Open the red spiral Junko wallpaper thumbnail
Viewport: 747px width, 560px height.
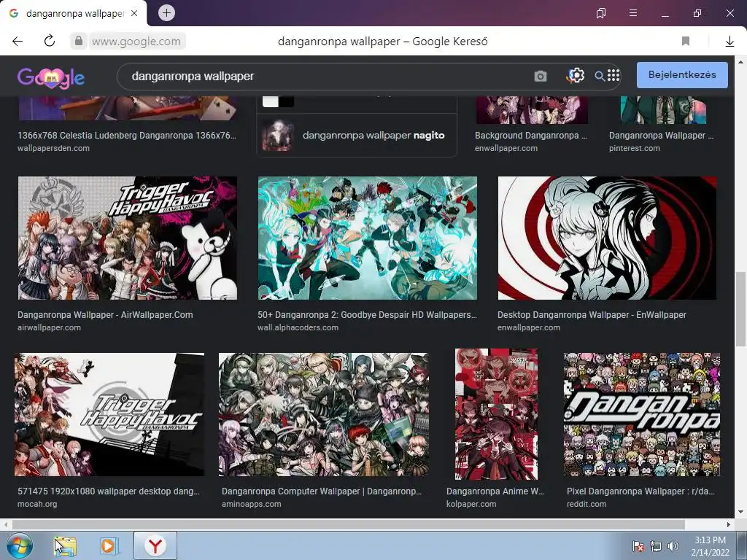(607, 238)
